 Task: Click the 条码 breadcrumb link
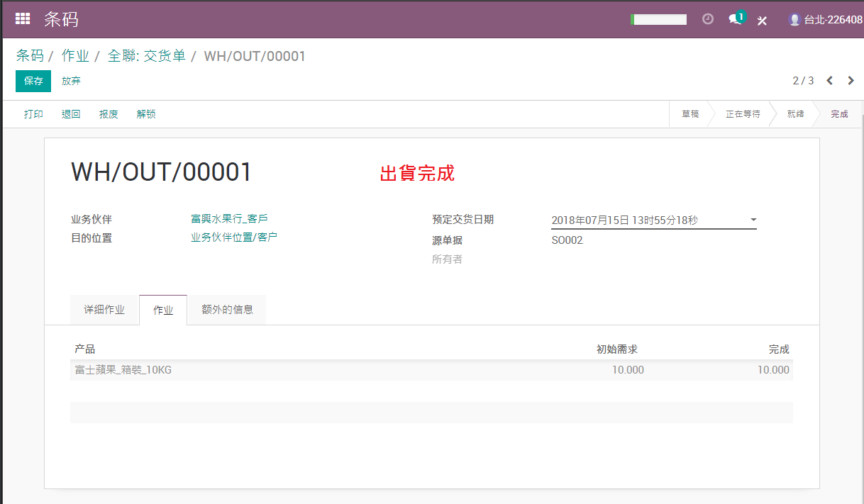click(30, 56)
